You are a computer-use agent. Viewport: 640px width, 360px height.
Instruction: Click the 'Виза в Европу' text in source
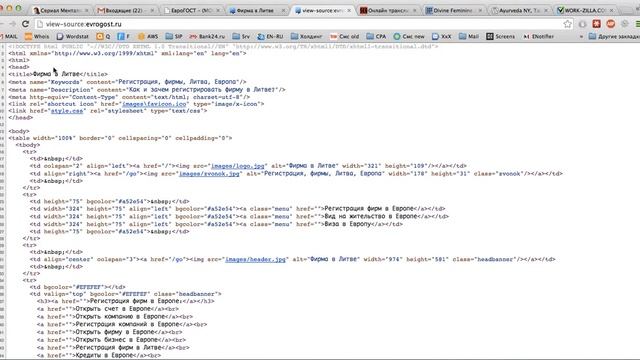[x=348, y=224]
